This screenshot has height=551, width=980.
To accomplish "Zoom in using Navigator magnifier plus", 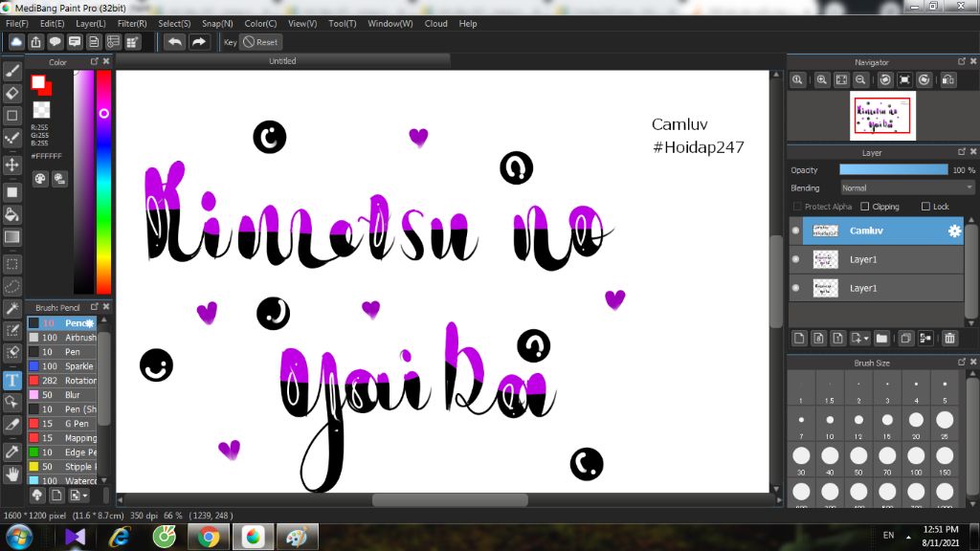I will [x=822, y=80].
